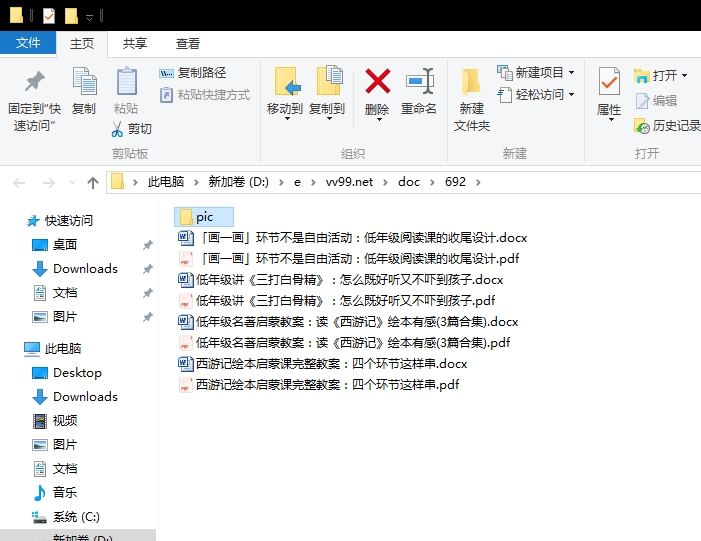Click doc in the address path
The image size is (701, 541).
(409, 182)
